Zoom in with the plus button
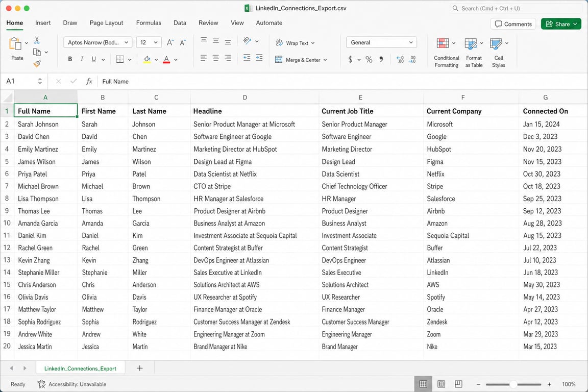 [x=549, y=384]
